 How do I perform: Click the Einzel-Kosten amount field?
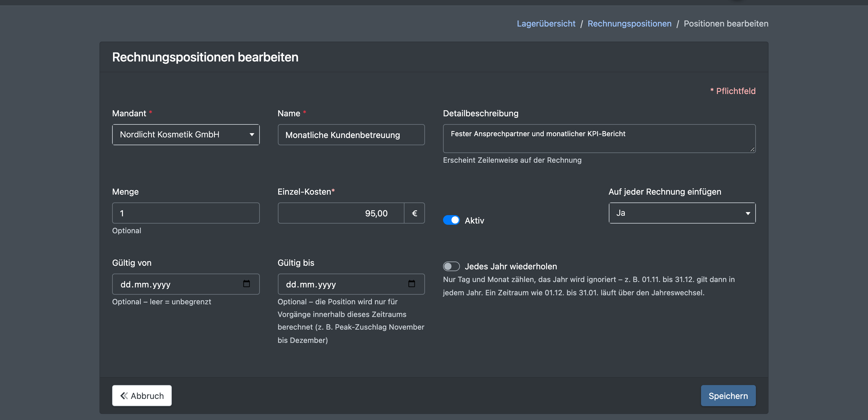click(341, 213)
